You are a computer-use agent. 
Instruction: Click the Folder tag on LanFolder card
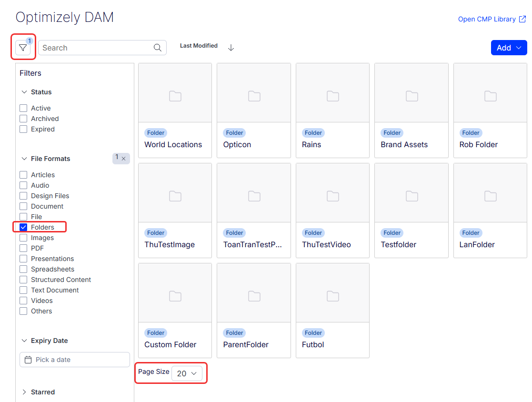(x=471, y=233)
